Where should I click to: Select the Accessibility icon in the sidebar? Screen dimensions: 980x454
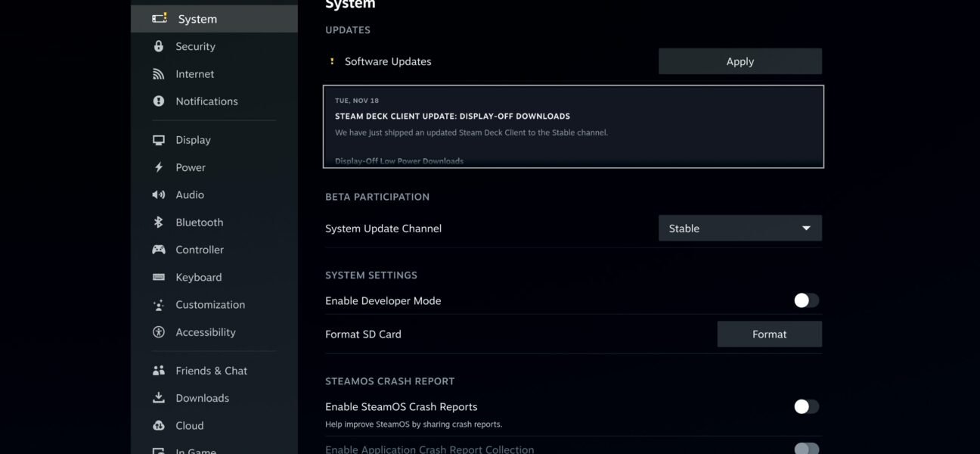point(158,331)
